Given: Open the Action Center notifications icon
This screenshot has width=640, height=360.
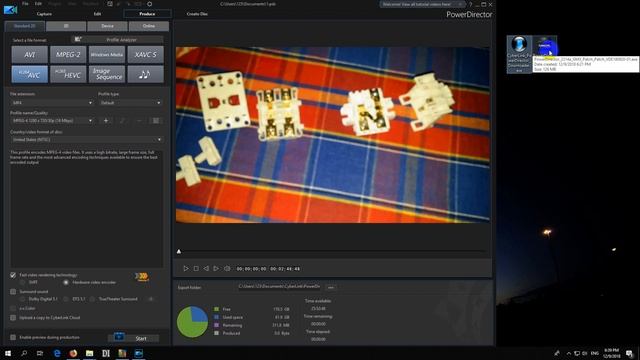Looking at the screenshot, I should pos(629,353).
